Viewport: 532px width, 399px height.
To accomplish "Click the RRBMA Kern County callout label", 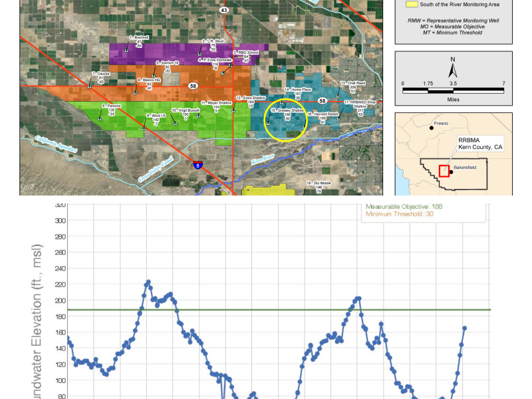I will [479, 144].
